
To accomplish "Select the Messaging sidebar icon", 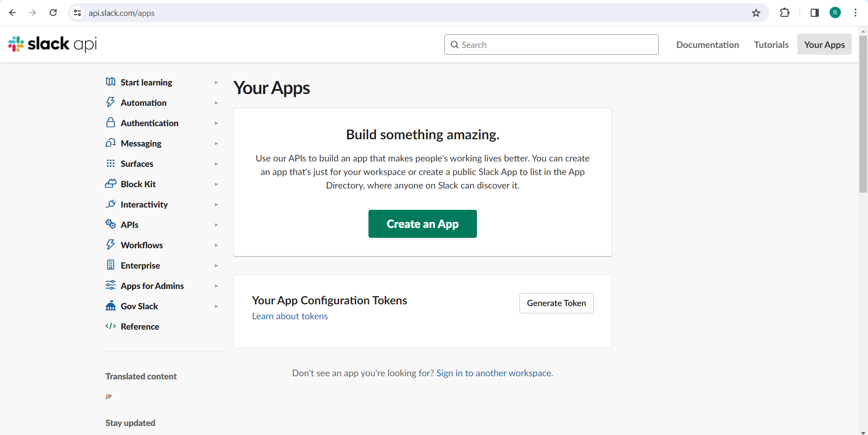I will (x=111, y=143).
